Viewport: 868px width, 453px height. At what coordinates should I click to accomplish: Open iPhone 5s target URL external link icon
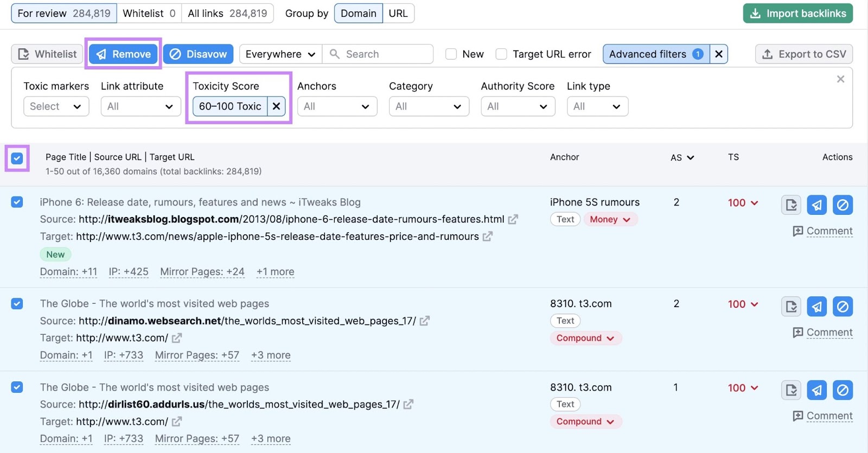[x=487, y=237]
